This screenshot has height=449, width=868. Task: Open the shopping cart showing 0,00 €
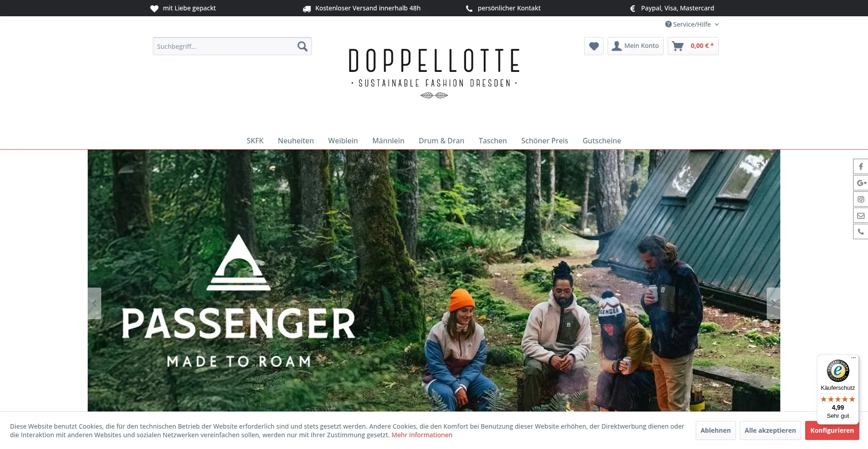(693, 46)
